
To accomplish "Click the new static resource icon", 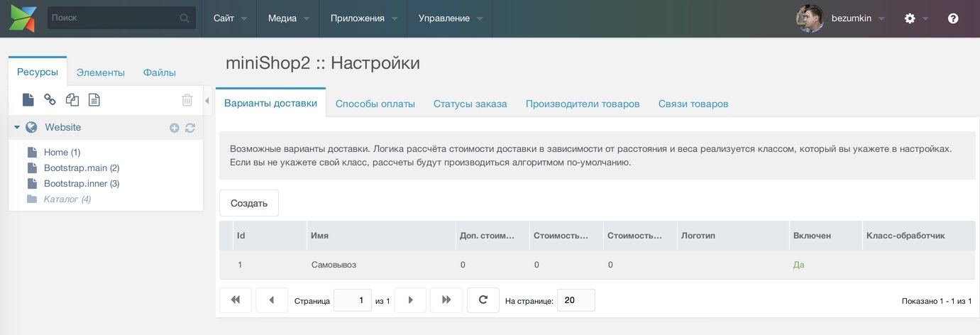I will [x=94, y=100].
